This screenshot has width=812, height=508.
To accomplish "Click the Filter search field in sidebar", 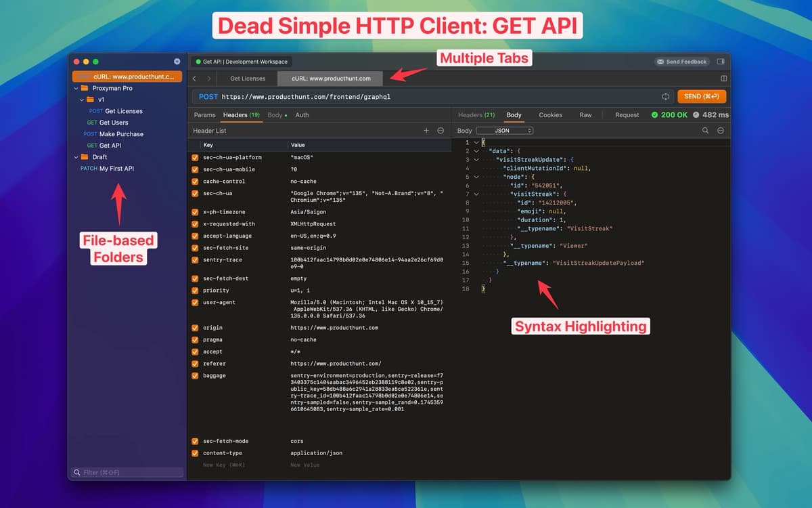I will coord(129,472).
